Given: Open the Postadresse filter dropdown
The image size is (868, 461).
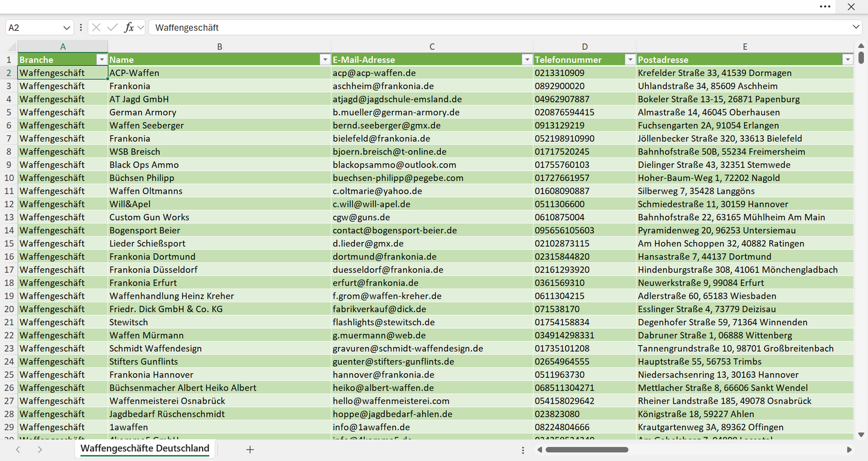Looking at the screenshot, I should [848, 60].
